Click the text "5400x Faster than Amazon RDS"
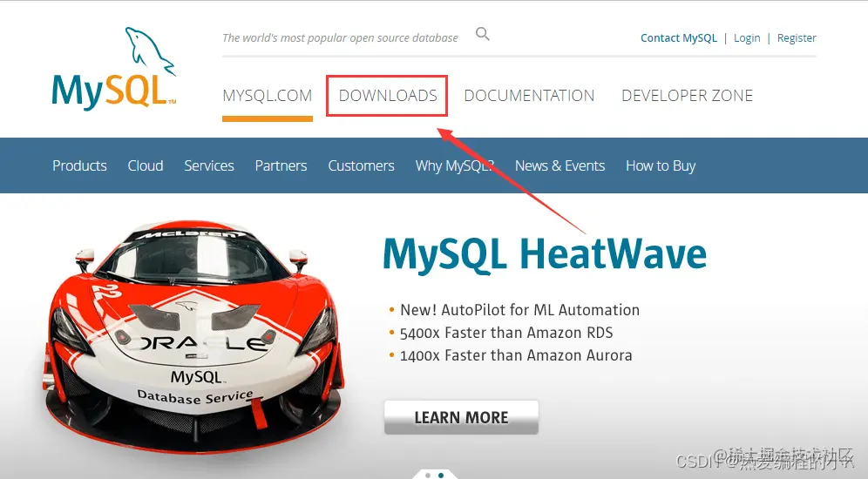This screenshot has height=479, width=868. click(506, 333)
